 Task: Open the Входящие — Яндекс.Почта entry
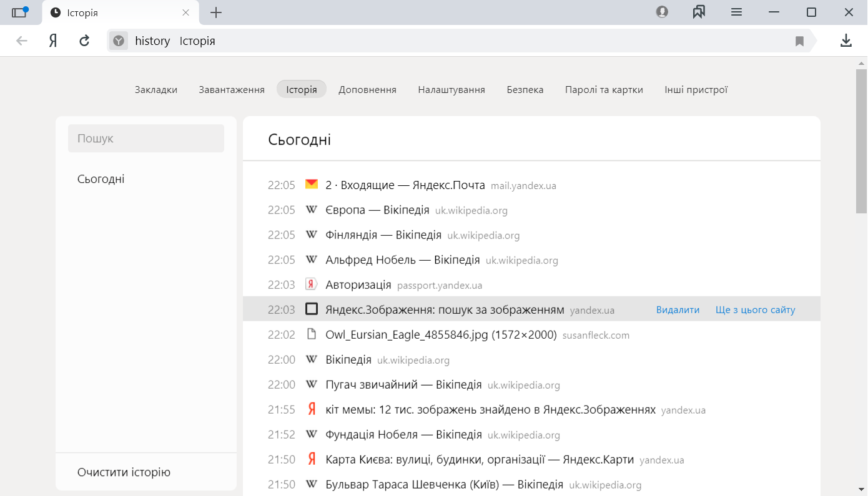pos(405,185)
